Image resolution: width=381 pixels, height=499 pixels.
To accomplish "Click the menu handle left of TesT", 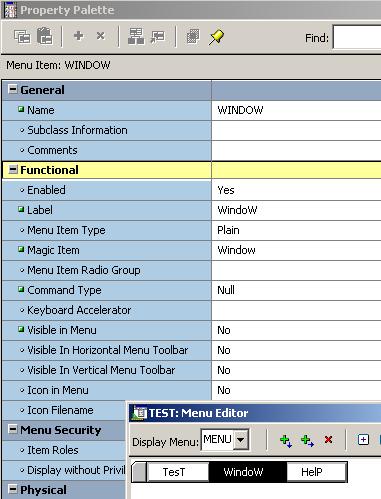I will click(x=139, y=472).
